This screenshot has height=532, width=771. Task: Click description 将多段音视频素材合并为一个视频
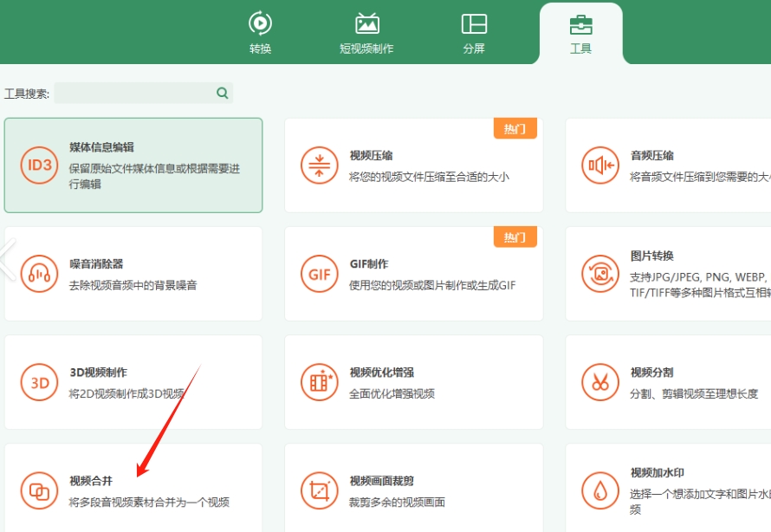tap(150, 503)
